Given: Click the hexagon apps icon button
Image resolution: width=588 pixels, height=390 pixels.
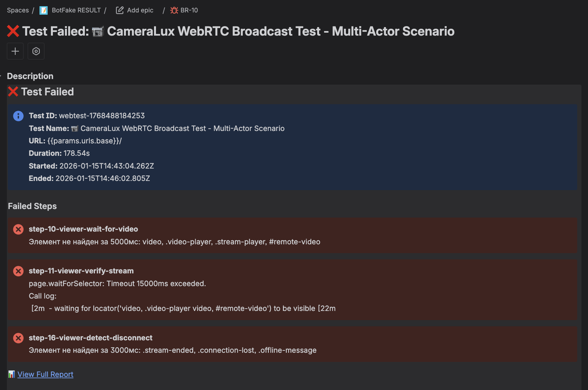Looking at the screenshot, I should [36, 51].
